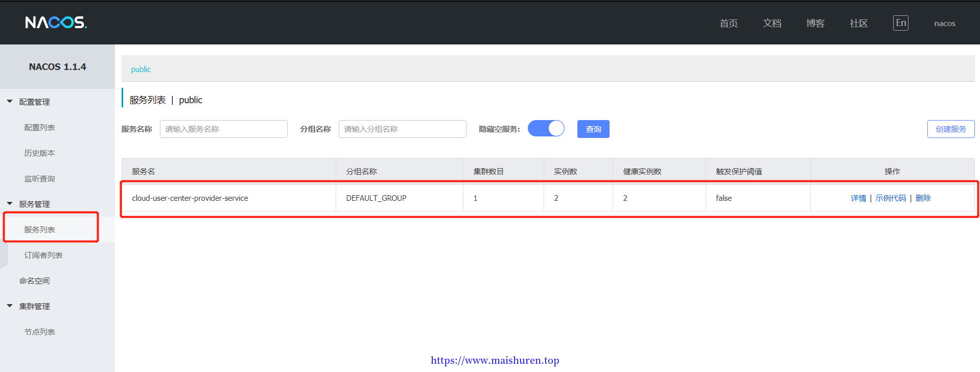Click the 集群管理 menu label
The width and height of the screenshot is (980, 372).
34,306
